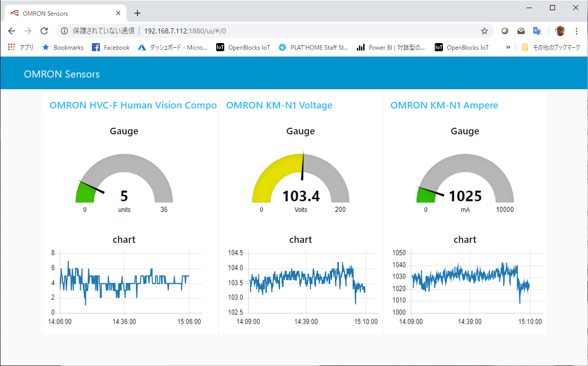588x366 pixels.
Task: Reload the page with refresh icon
Action: click(x=44, y=31)
